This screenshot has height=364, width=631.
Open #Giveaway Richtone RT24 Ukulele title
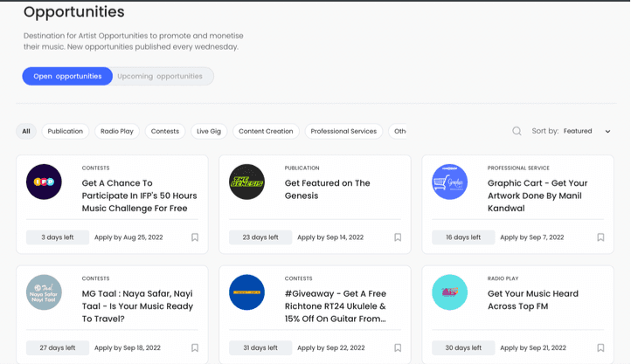pyautogui.click(x=336, y=306)
